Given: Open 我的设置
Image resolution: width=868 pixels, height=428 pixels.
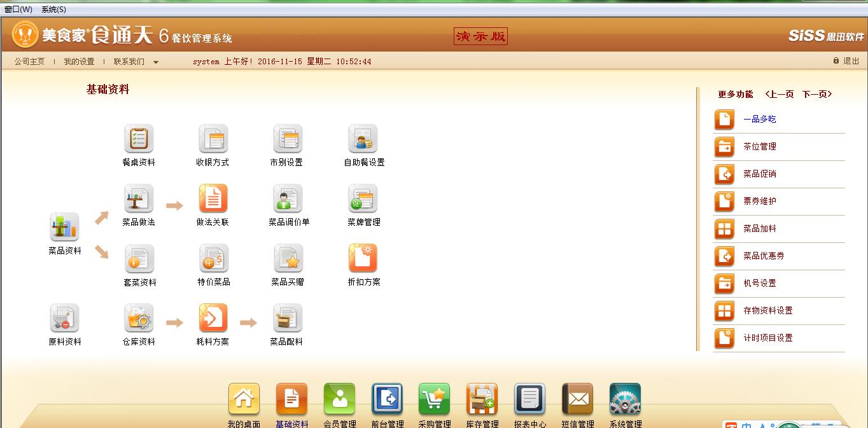Looking at the screenshot, I should (x=79, y=62).
